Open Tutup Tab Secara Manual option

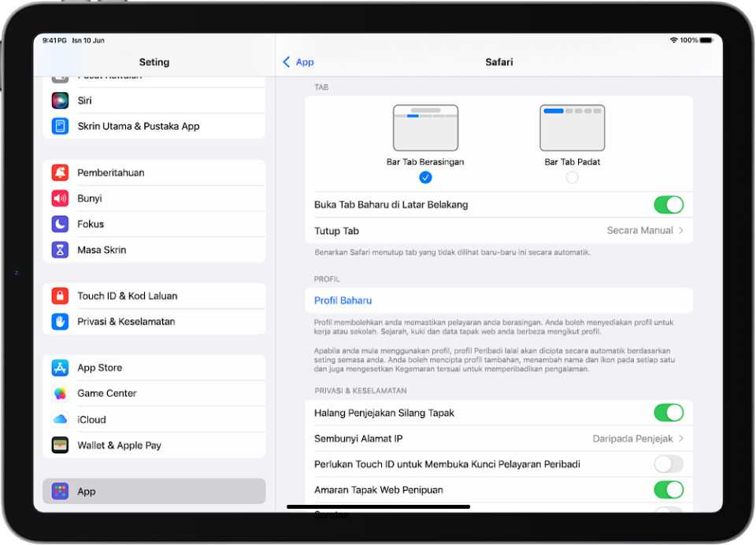coord(499,231)
